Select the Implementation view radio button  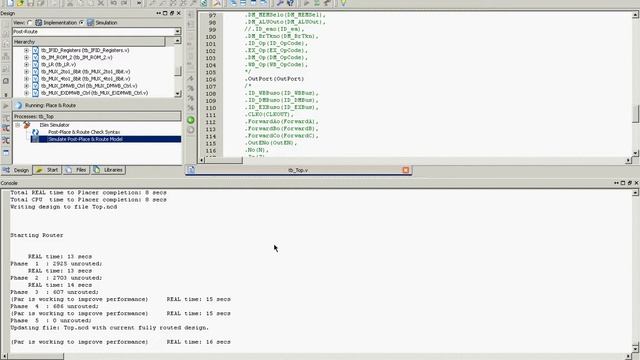click(30, 22)
